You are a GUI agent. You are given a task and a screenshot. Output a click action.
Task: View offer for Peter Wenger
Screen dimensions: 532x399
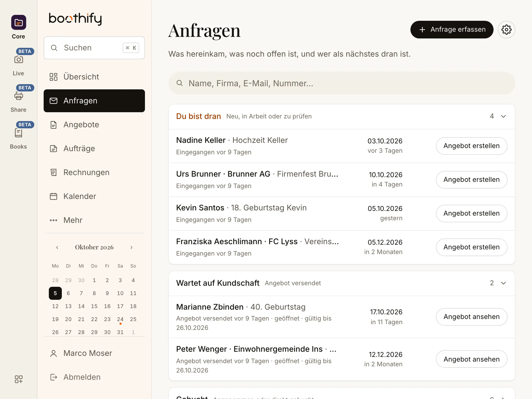pyautogui.click(x=471, y=359)
